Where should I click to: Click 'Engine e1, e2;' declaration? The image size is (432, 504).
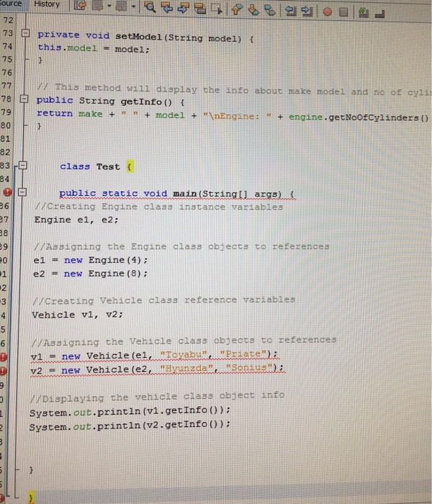[x=76, y=220]
